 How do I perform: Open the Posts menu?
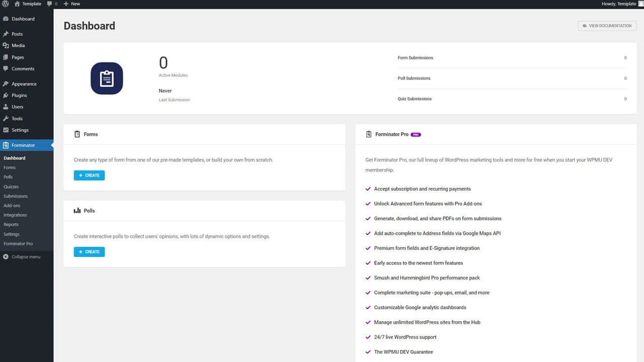click(x=27, y=34)
